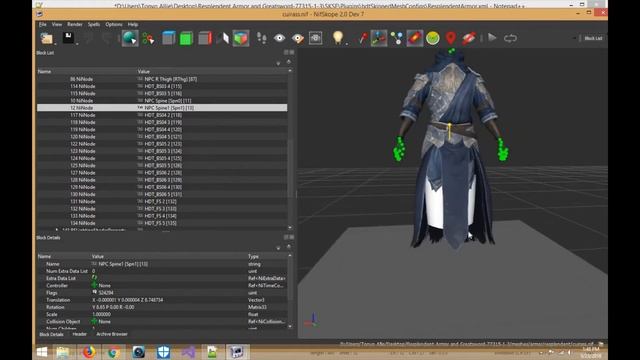Open the Spells menu

point(93,24)
